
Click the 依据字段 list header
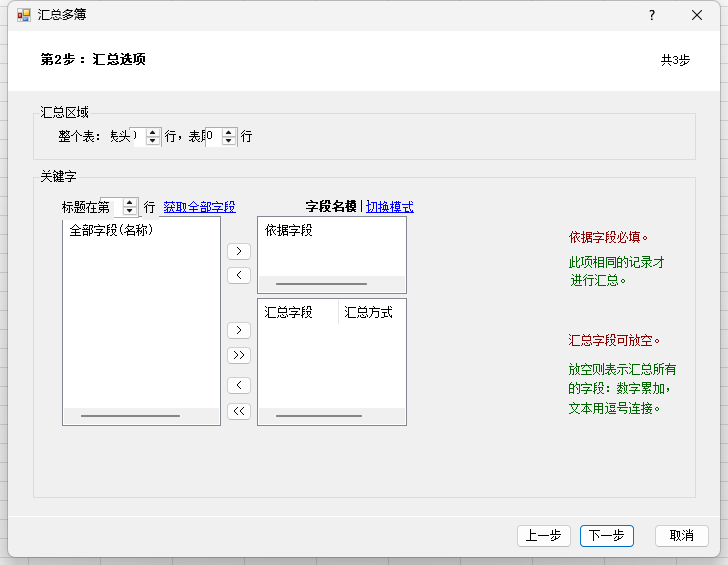tap(288, 230)
